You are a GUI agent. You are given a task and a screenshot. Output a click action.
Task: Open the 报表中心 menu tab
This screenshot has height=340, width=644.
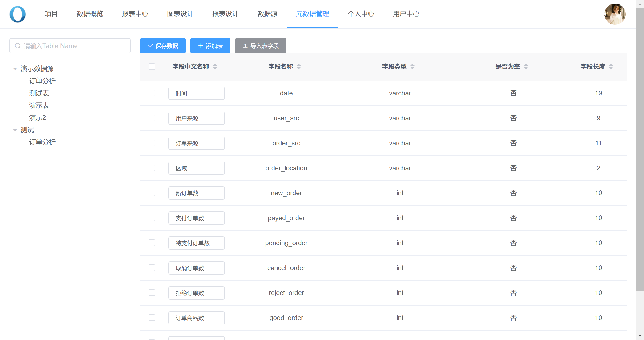tap(135, 14)
